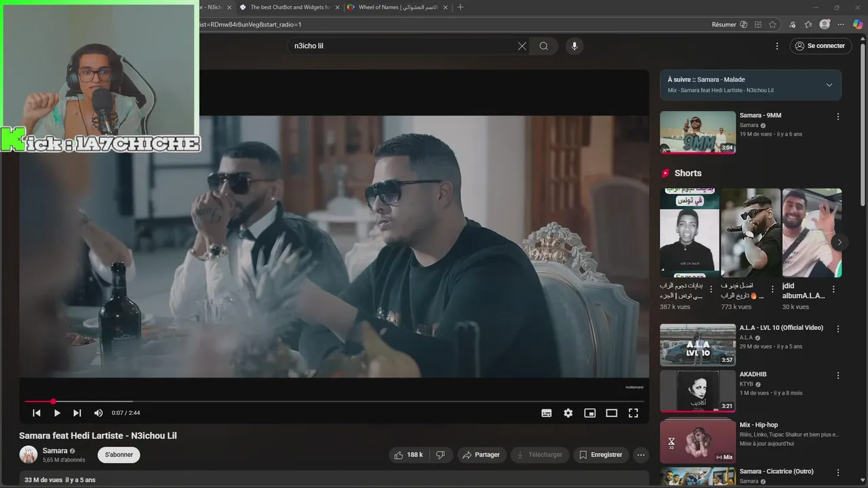Viewport: 868px width, 488px height.
Task: Open options for Samara - Cicatrice video
Action: pyautogui.click(x=838, y=472)
